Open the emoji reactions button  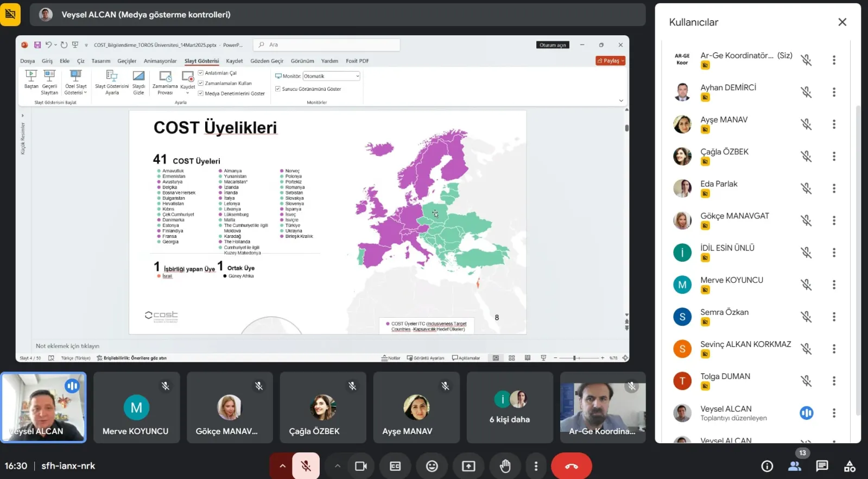tap(432, 466)
